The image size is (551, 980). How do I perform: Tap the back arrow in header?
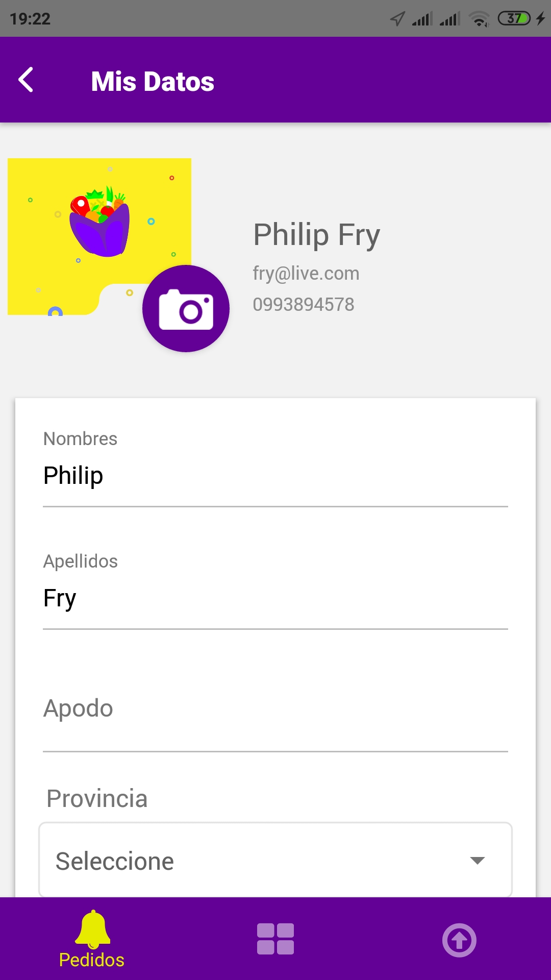point(26,80)
